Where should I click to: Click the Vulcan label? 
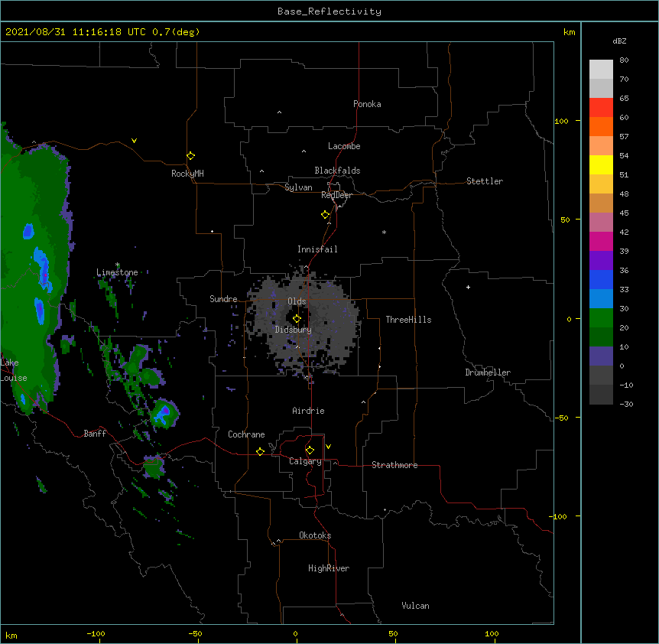[x=415, y=606]
